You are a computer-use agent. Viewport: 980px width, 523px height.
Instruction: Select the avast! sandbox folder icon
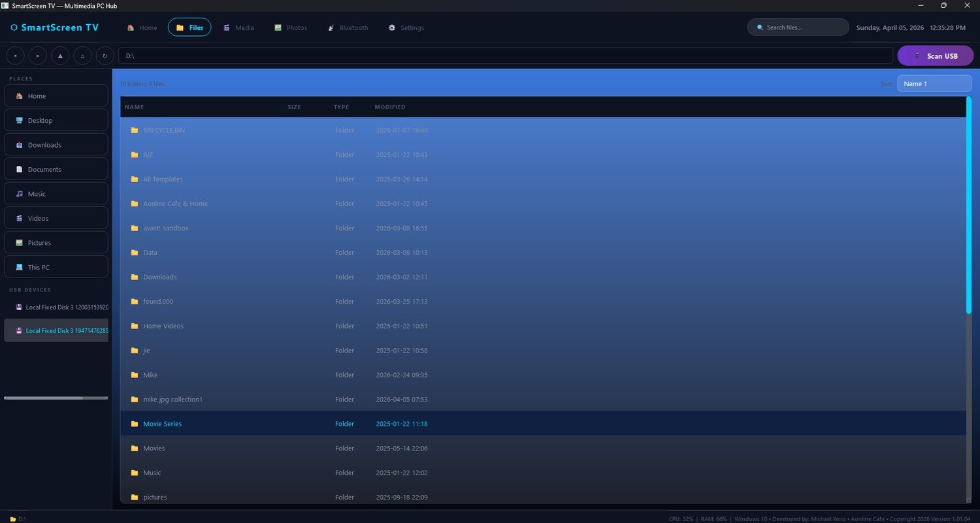point(135,229)
